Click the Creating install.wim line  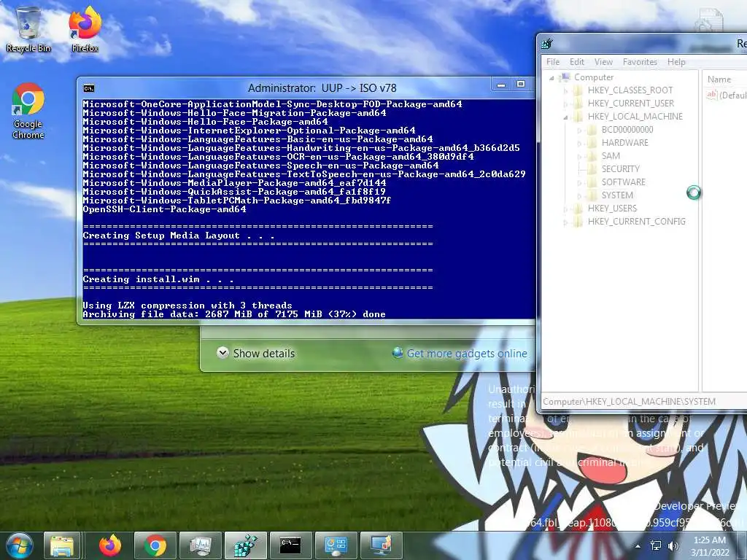click(158, 279)
